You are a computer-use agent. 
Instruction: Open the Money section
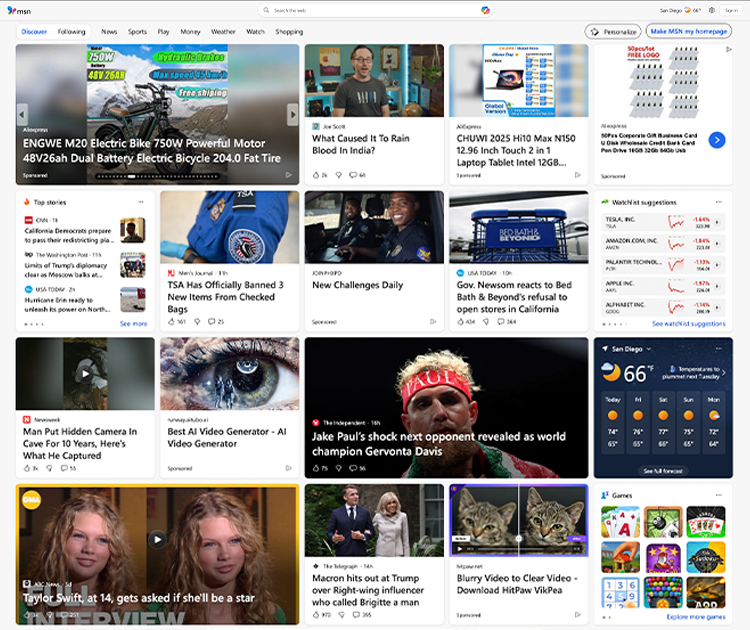click(x=190, y=32)
